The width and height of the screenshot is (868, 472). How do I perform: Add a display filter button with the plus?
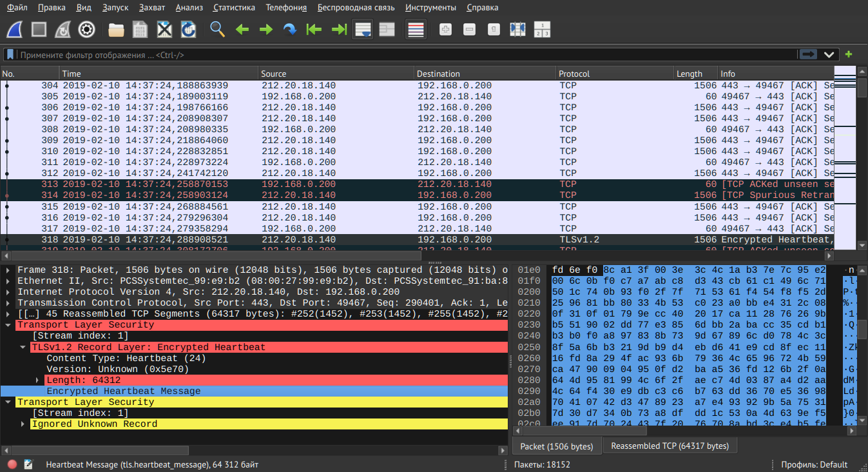point(849,55)
